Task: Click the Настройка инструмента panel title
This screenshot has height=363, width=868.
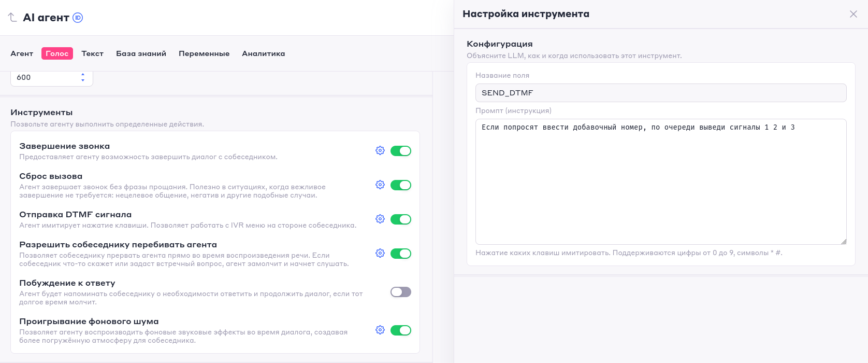Action: pyautogui.click(x=526, y=14)
